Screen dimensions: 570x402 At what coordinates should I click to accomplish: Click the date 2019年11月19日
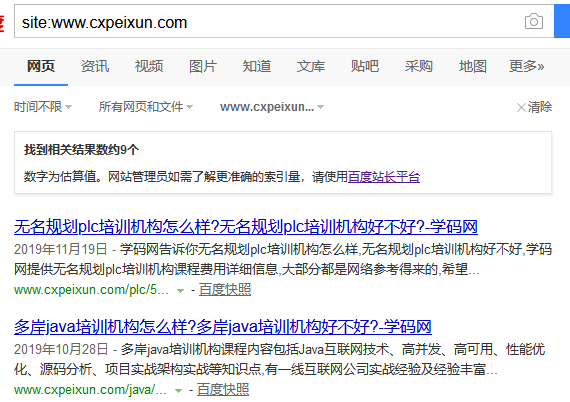[x=61, y=249]
